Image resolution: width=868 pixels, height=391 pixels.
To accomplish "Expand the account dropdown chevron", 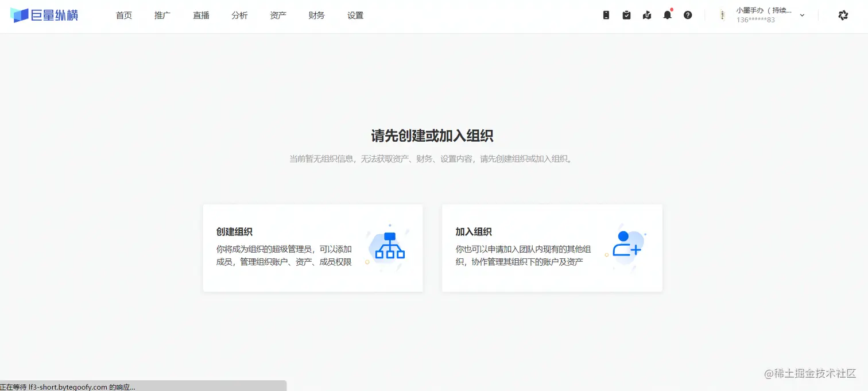I will (x=802, y=15).
